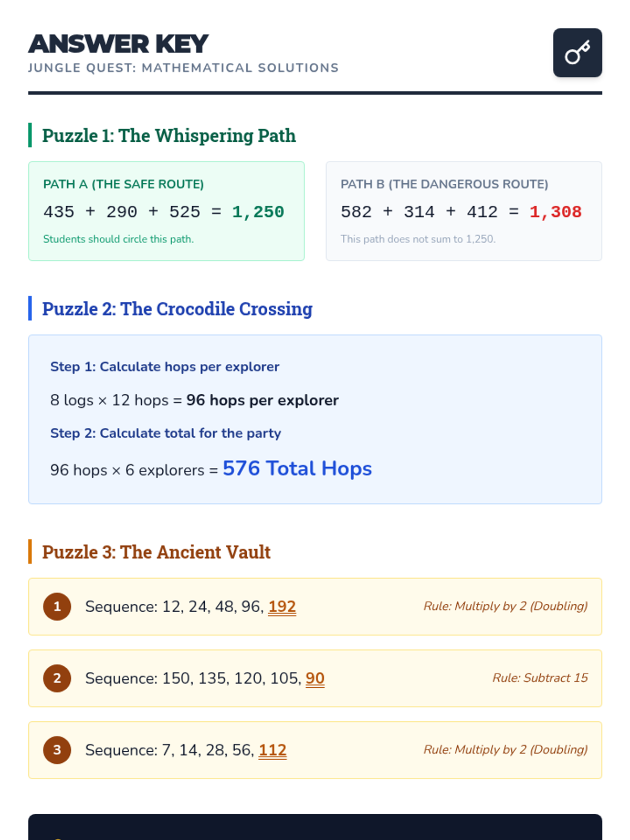Click the red 1,308 sum result
The width and height of the screenshot is (630, 840).
pyautogui.click(x=555, y=212)
